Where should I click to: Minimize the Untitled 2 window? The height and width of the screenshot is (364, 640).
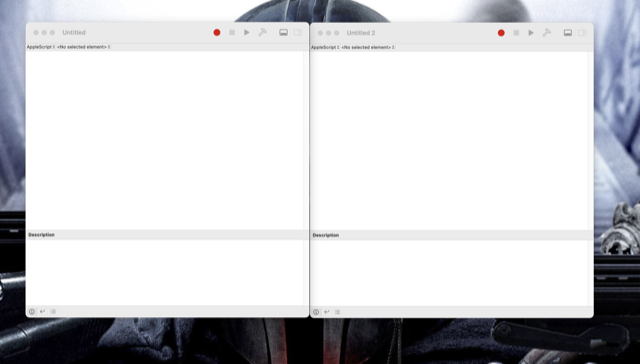pyautogui.click(x=329, y=33)
